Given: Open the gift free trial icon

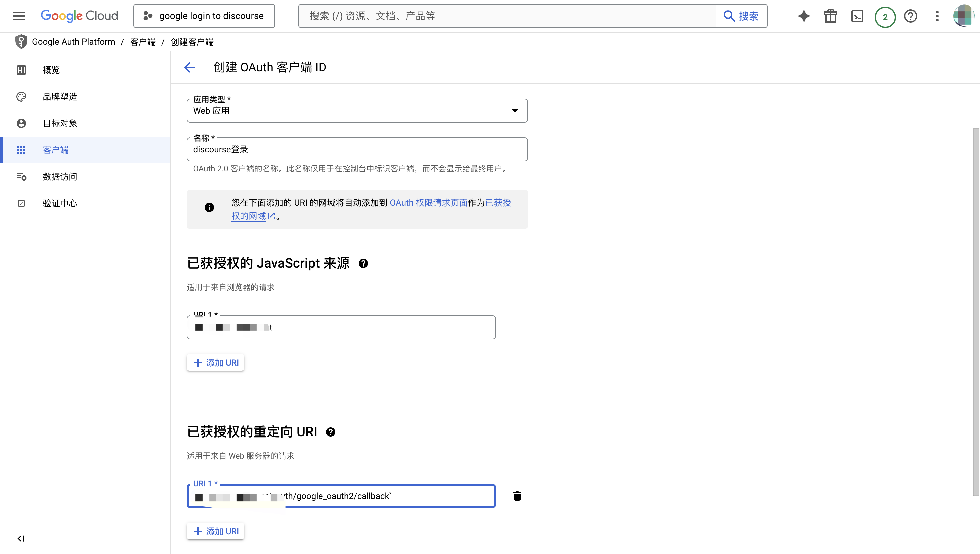Looking at the screenshot, I should pos(830,16).
